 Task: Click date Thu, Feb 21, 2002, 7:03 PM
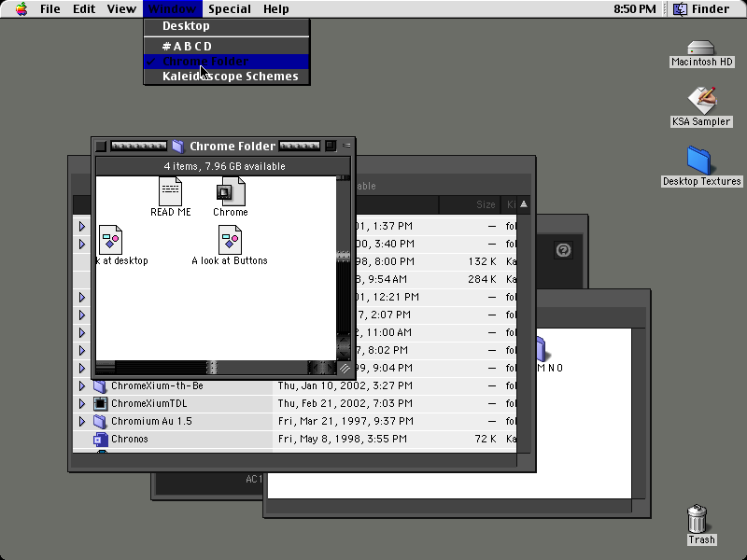click(345, 403)
